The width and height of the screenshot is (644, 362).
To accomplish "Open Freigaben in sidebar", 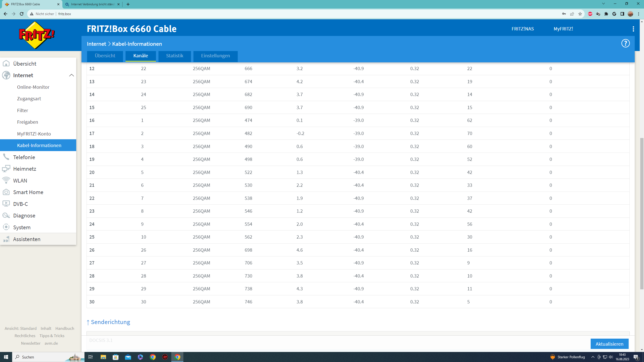I will pos(27,122).
